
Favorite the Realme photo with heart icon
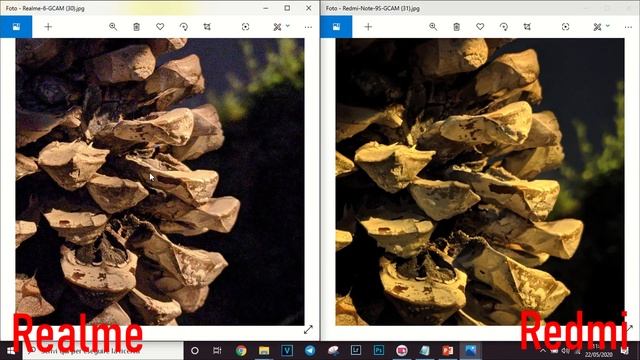(160, 27)
